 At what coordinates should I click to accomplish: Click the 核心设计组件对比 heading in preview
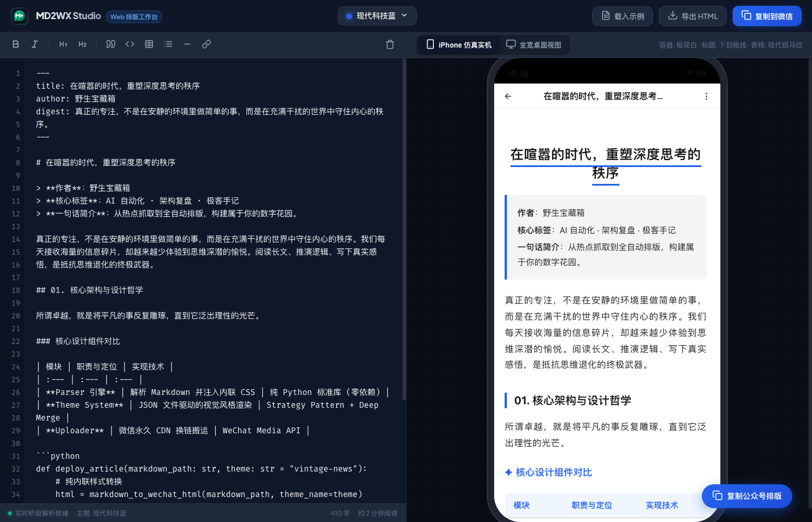pyautogui.click(x=554, y=472)
